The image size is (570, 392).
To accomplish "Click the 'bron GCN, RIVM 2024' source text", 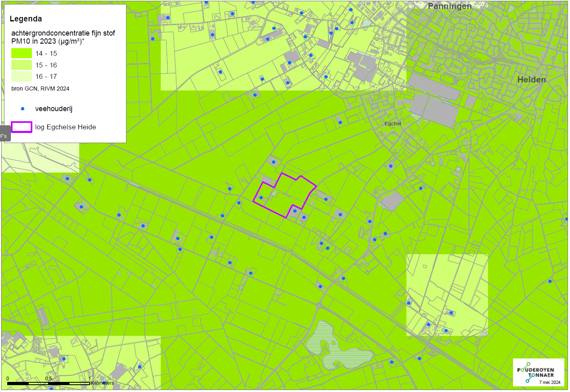I will click(40, 89).
